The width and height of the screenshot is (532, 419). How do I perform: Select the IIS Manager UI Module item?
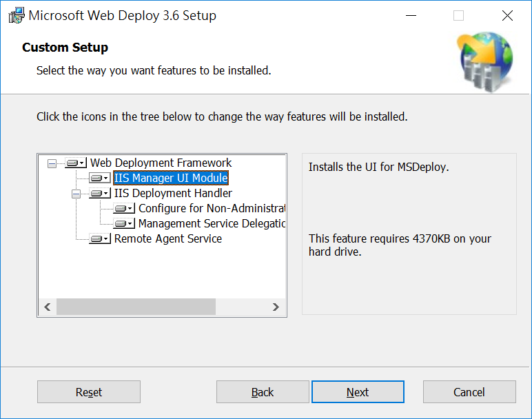click(171, 178)
